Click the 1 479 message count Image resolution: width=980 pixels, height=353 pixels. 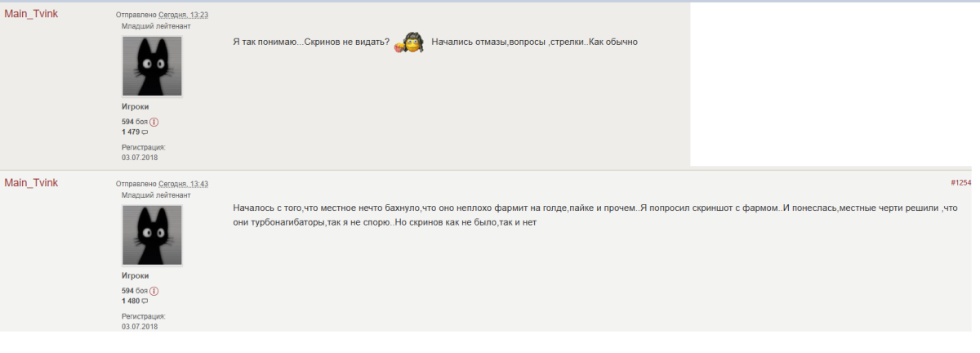(x=131, y=132)
